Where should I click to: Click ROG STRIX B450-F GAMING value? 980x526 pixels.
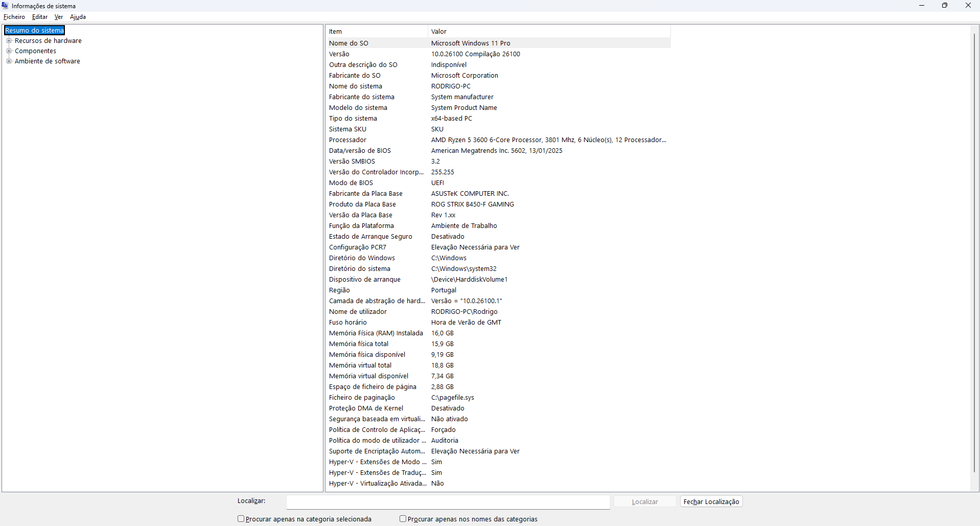coord(473,204)
